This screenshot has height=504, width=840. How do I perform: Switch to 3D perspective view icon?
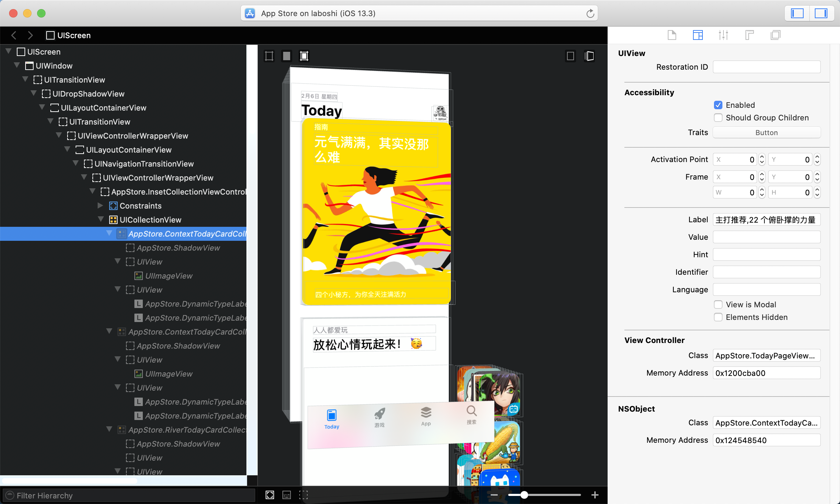(589, 56)
